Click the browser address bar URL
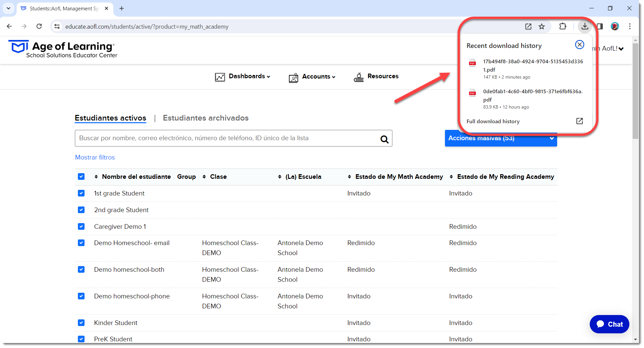The height and width of the screenshot is (348, 644). click(x=147, y=27)
